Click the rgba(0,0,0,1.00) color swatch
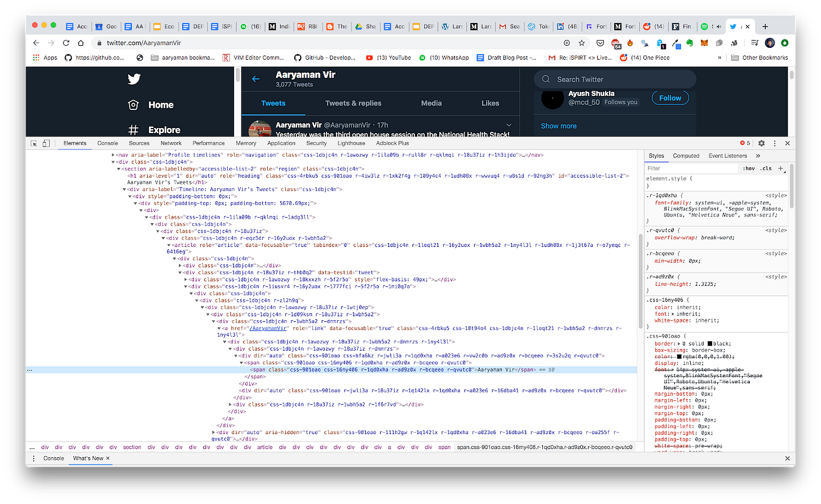The height and width of the screenshot is (504, 821). coord(679,357)
